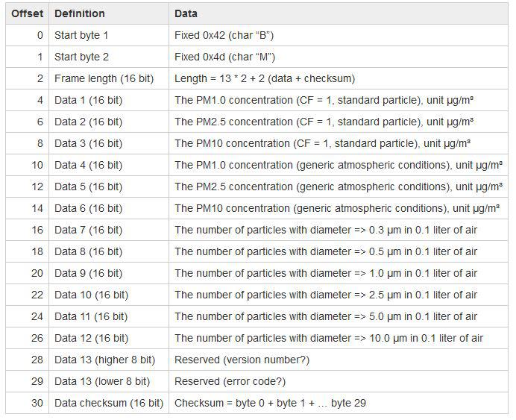Click the Definition column header
Viewport: 516px width, 420px height.
tap(109, 13)
